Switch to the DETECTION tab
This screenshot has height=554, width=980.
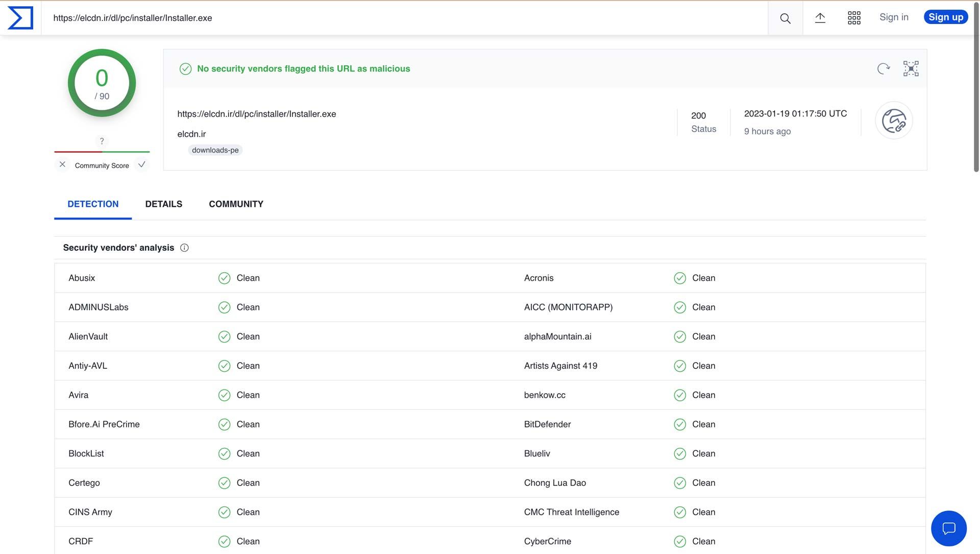point(93,204)
